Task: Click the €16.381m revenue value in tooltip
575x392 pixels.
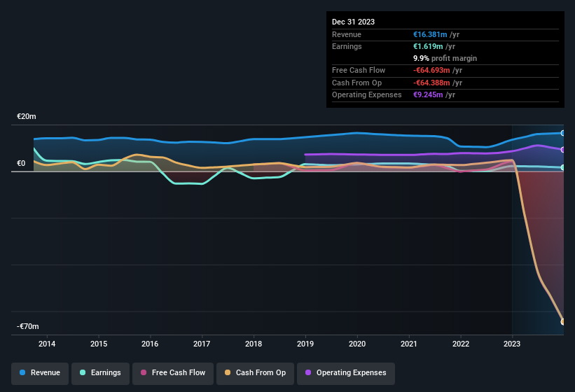Action: tap(430, 34)
